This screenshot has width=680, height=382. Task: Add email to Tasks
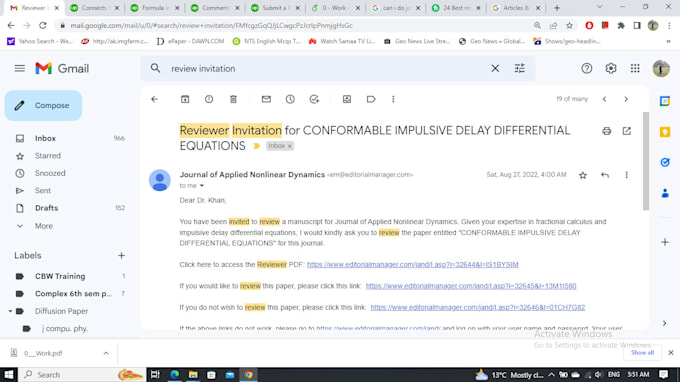coord(314,99)
